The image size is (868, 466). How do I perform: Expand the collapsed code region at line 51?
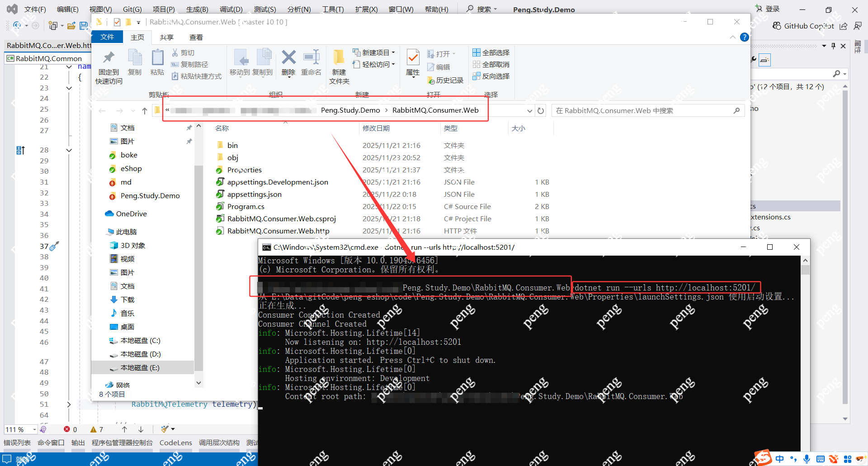pos(69,404)
